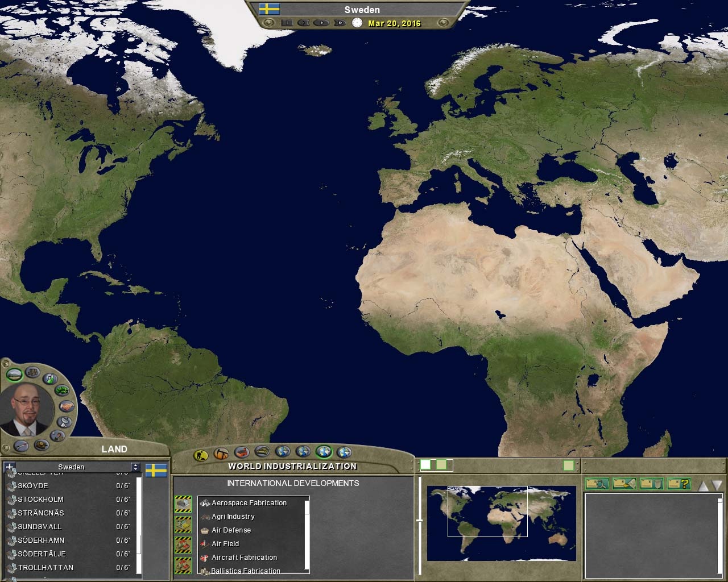
Task: Open the Sweden region dropdown arrows
Action: click(135, 467)
